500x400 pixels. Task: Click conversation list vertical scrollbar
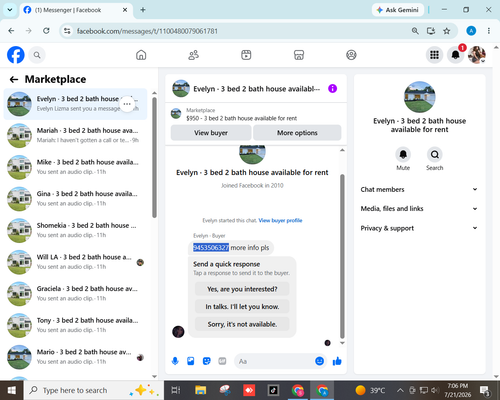(x=154, y=157)
